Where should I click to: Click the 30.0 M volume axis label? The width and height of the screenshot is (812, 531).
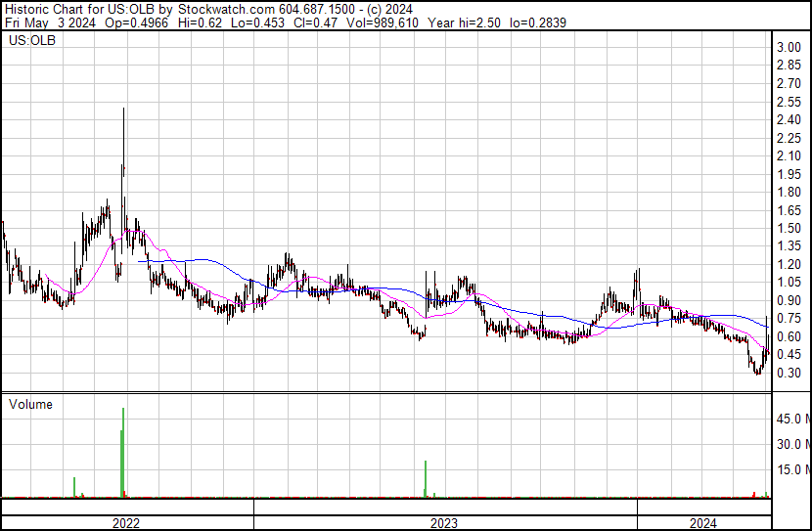pyautogui.click(x=792, y=445)
